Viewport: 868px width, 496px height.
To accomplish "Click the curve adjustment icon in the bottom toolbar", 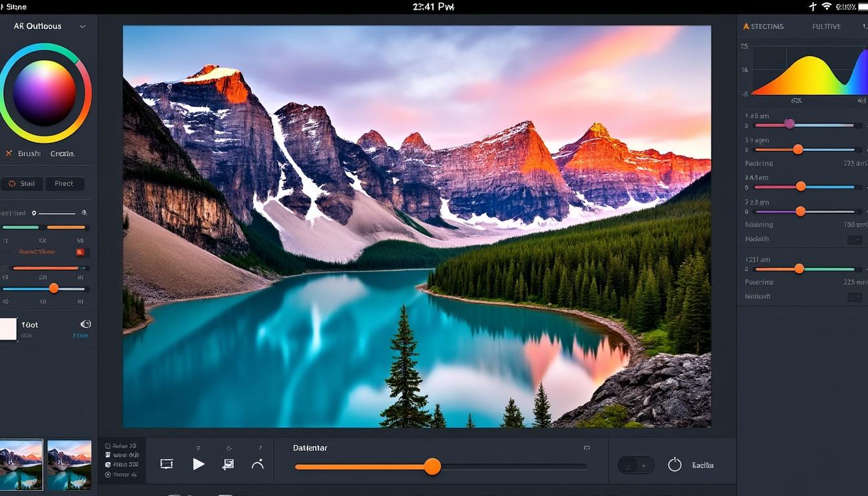I will pos(258,464).
